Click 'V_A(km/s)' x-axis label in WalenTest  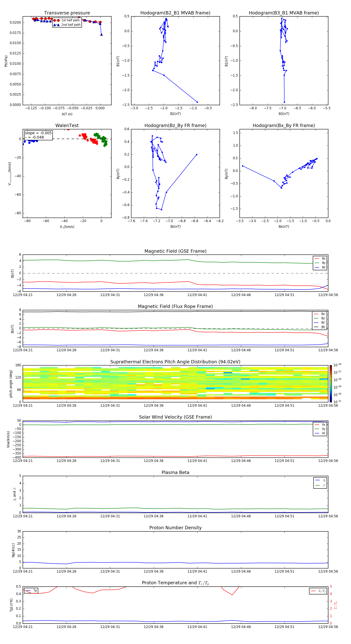point(67,227)
